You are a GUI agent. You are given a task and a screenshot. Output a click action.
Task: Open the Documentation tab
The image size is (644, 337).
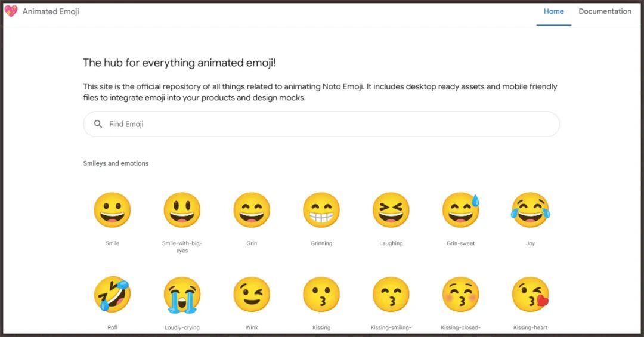(605, 11)
